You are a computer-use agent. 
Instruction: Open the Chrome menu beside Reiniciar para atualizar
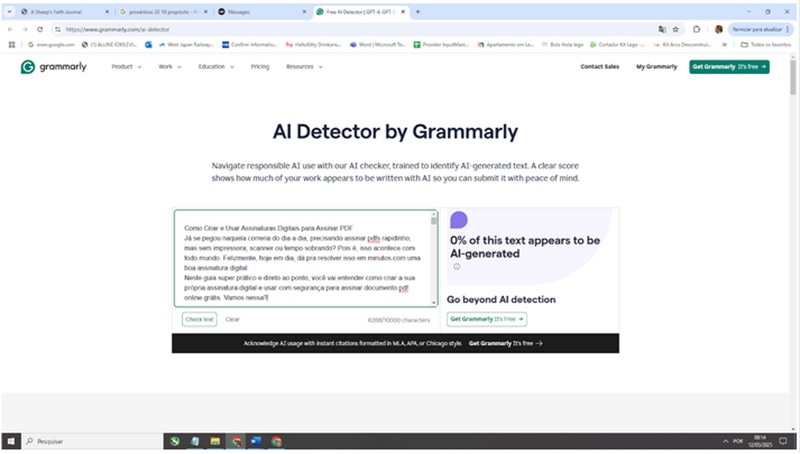pos(788,30)
